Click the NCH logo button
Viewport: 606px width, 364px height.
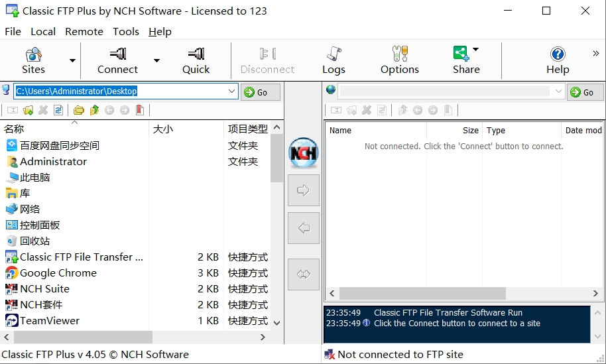304,152
